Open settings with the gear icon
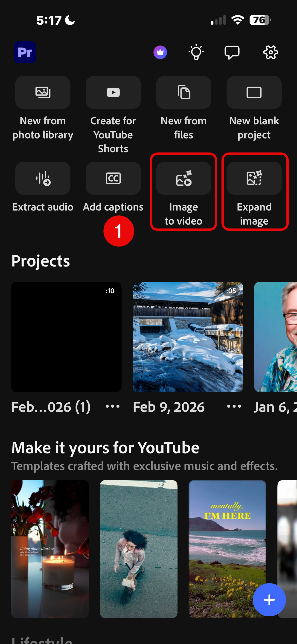The width and height of the screenshot is (297, 644). tap(271, 52)
